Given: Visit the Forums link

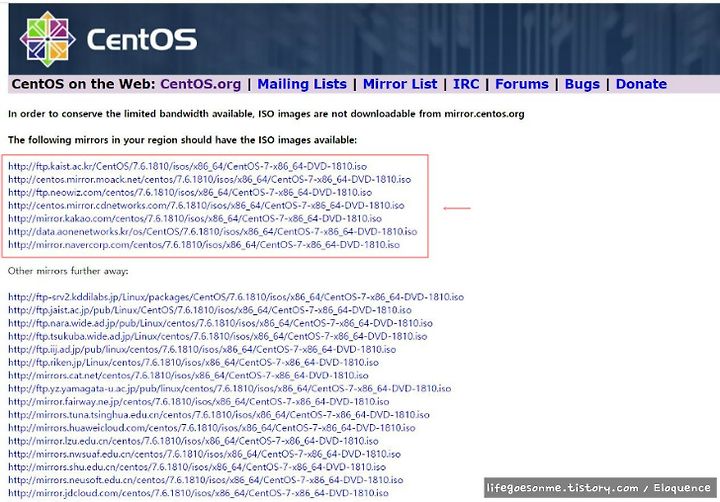Looking at the screenshot, I should point(522,84).
